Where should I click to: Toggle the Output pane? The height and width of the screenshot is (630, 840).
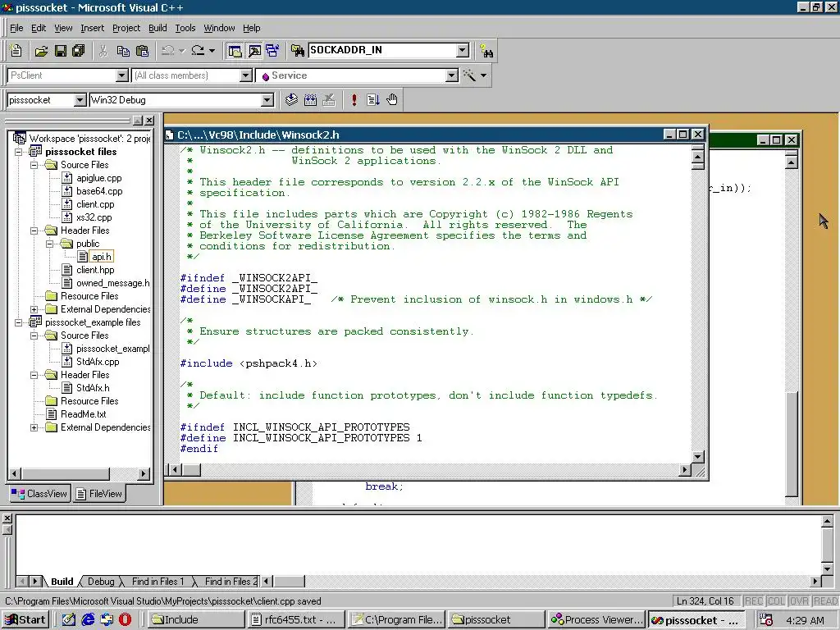(254, 51)
